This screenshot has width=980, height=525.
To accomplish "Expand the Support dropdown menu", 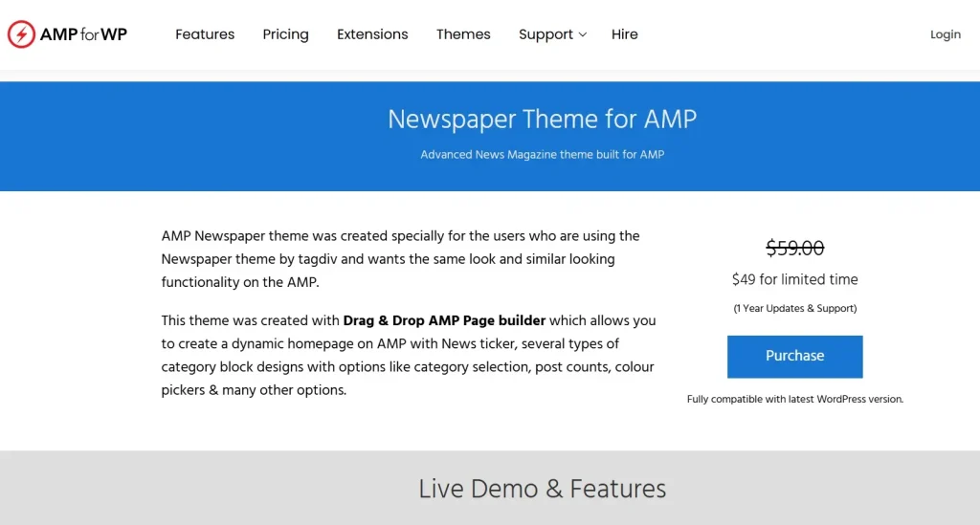I will pos(552,34).
